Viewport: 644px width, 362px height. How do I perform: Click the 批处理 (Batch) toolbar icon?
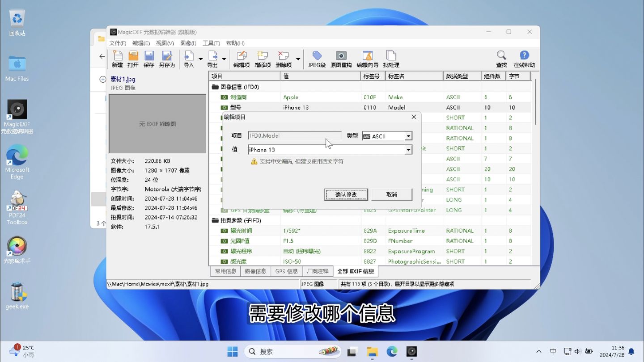391,59
